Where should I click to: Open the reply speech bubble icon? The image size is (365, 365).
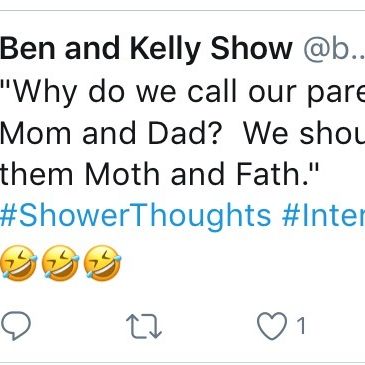[x=16, y=325]
